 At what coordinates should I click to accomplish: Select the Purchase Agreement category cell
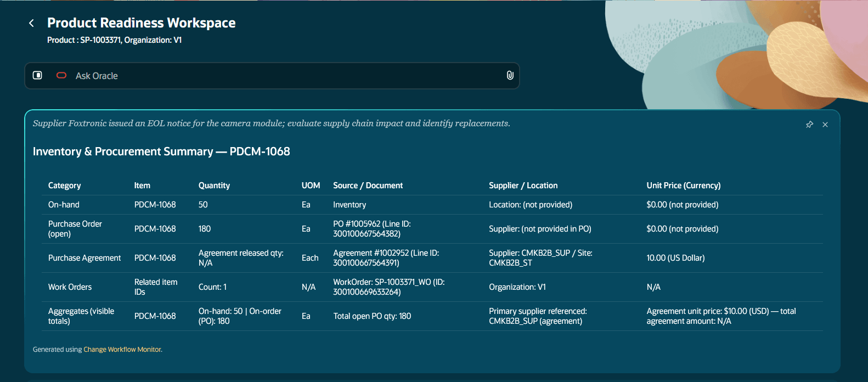pyautogui.click(x=84, y=258)
